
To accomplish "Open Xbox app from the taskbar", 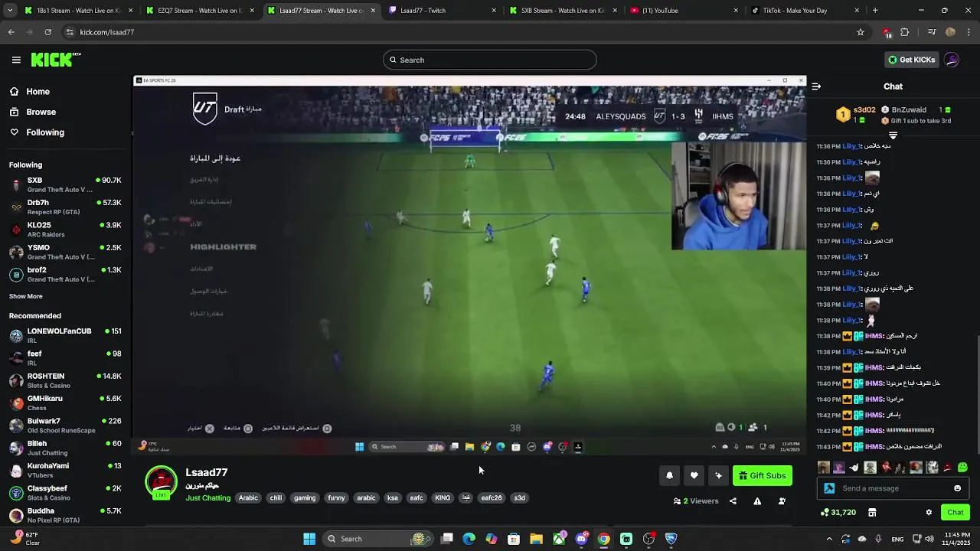I will click(x=559, y=539).
